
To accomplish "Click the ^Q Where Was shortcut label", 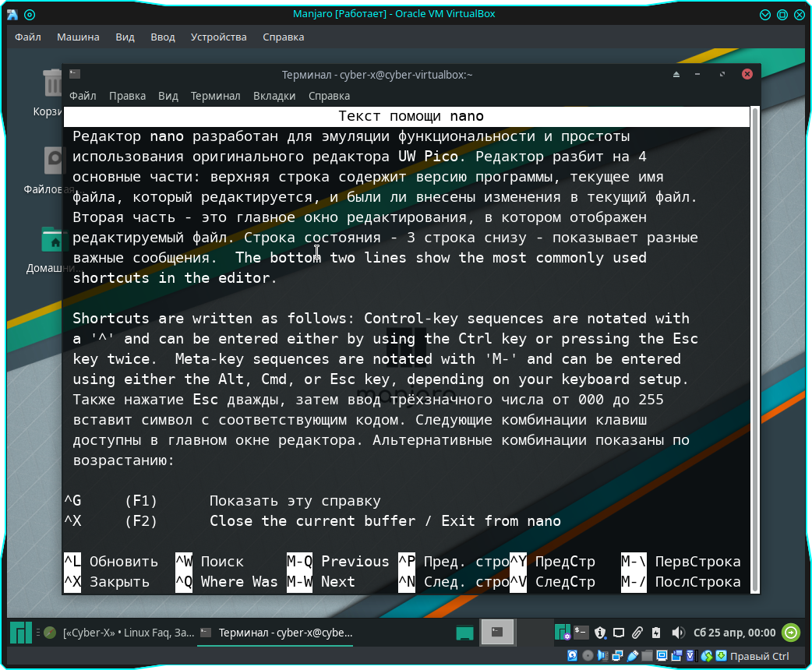I will (x=226, y=581).
